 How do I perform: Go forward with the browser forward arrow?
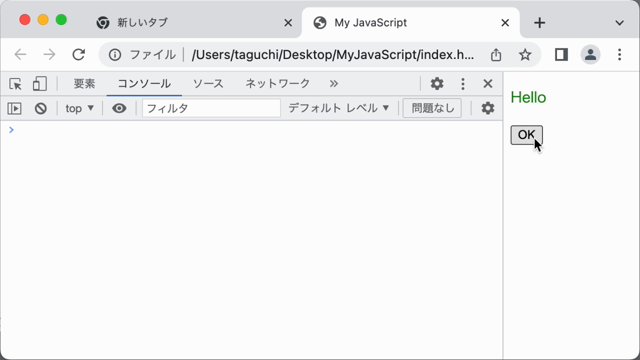pyautogui.click(x=49, y=54)
